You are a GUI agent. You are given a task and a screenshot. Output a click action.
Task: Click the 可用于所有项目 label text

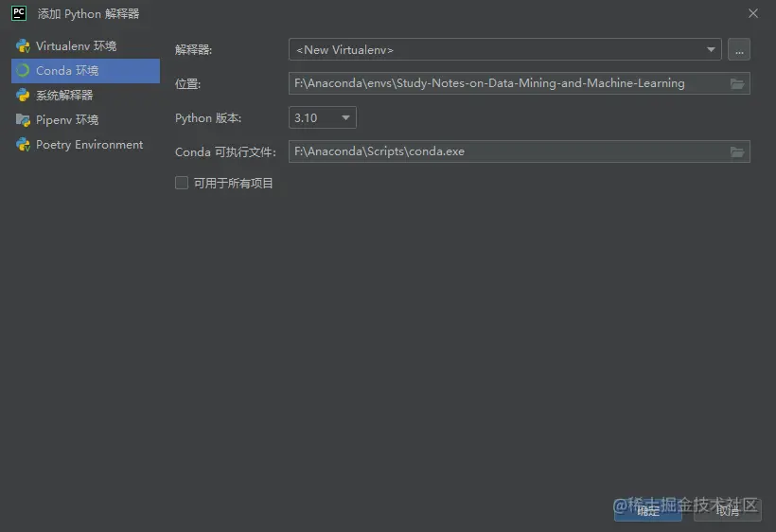click(x=234, y=183)
